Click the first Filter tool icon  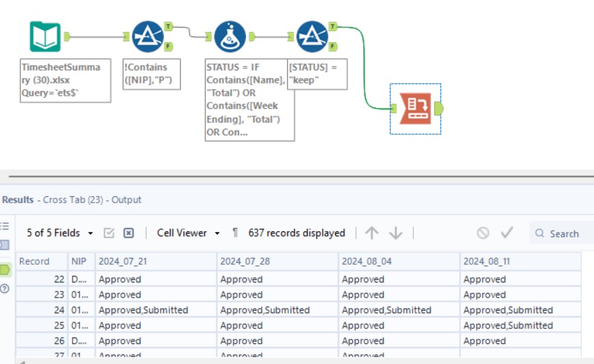pyautogui.click(x=147, y=37)
